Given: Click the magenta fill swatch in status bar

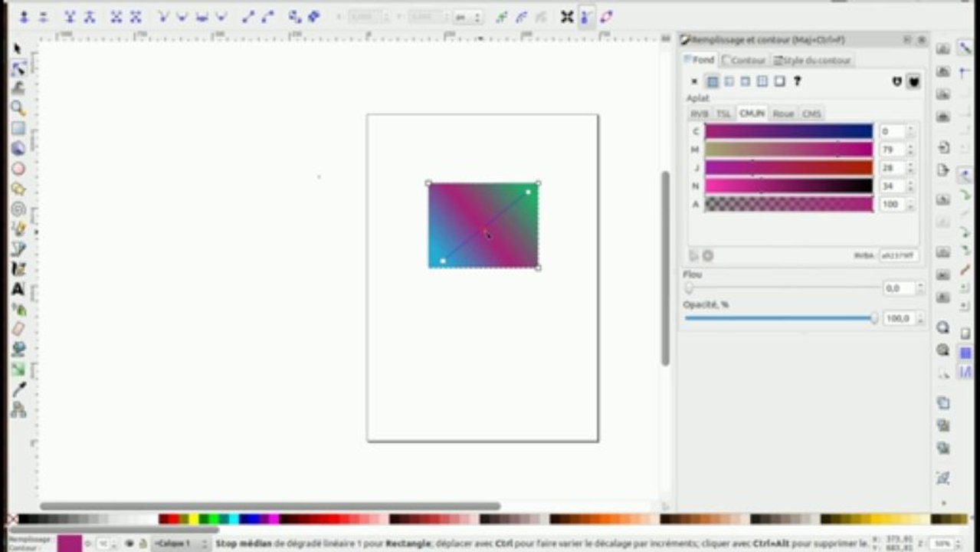Looking at the screenshot, I should pos(69,544).
